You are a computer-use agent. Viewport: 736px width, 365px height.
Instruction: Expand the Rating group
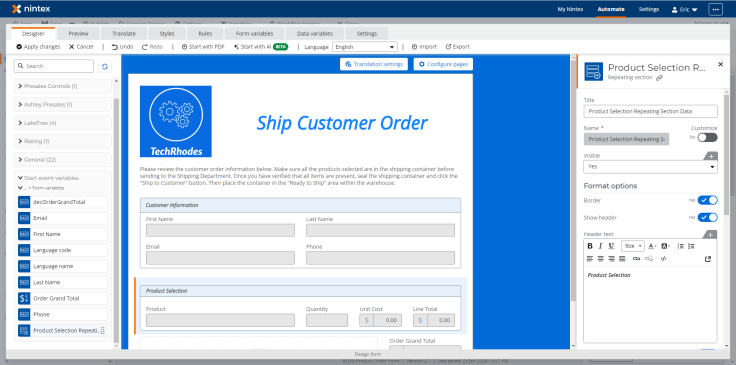[63, 141]
